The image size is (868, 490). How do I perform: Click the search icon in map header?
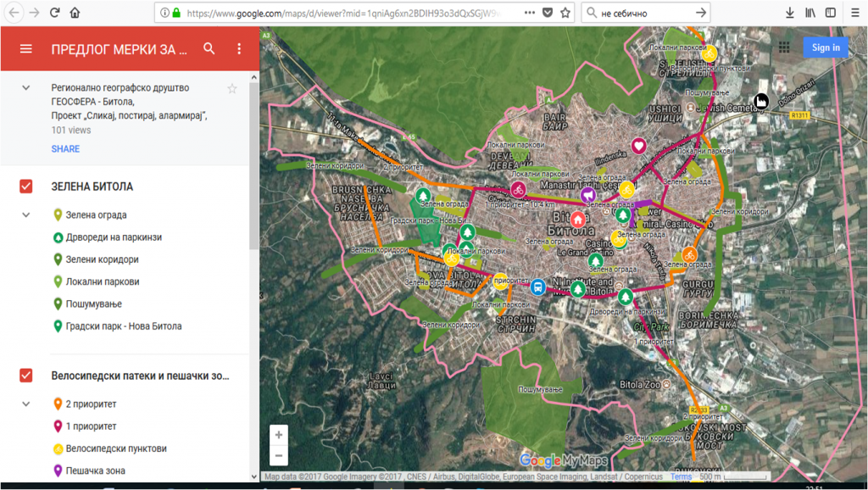209,49
